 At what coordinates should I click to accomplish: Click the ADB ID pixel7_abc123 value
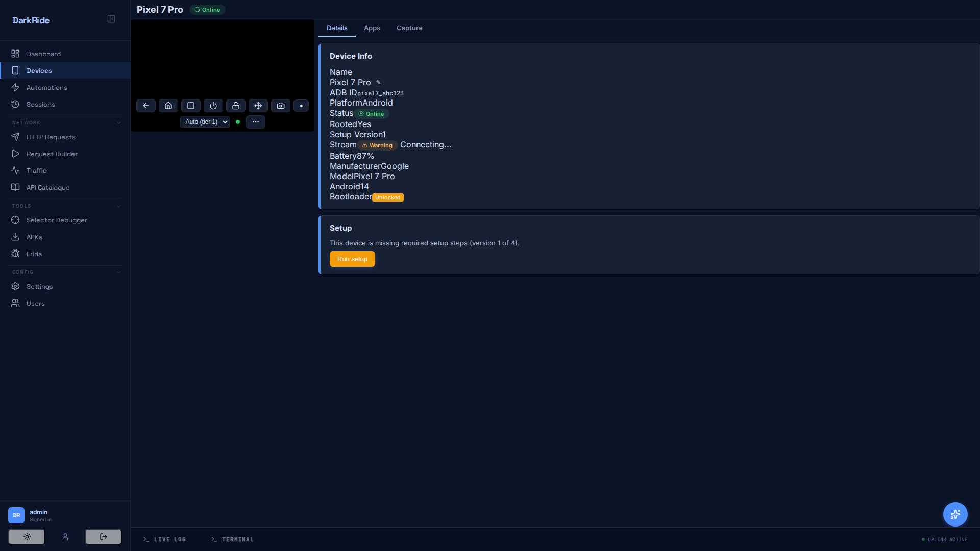tap(380, 93)
